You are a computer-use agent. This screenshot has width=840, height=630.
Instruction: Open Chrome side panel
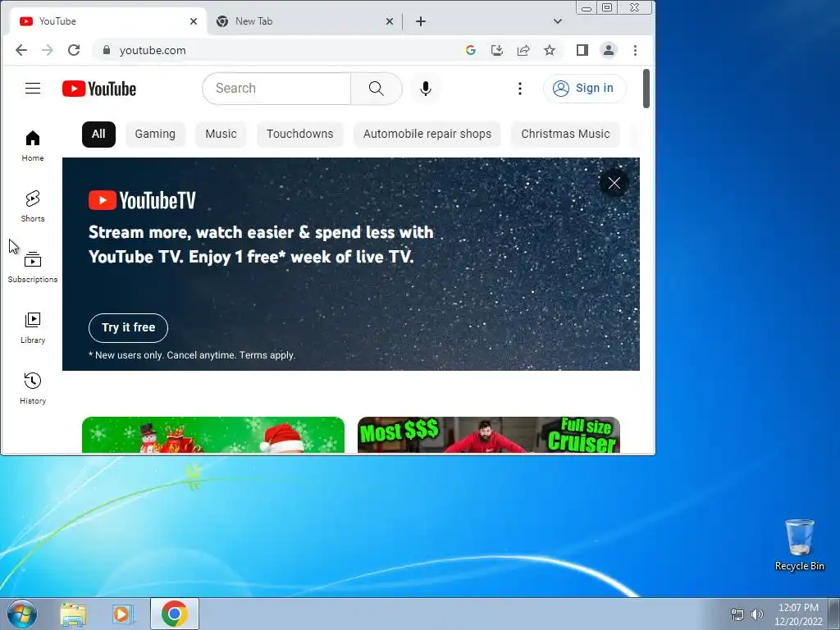pyautogui.click(x=582, y=50)
